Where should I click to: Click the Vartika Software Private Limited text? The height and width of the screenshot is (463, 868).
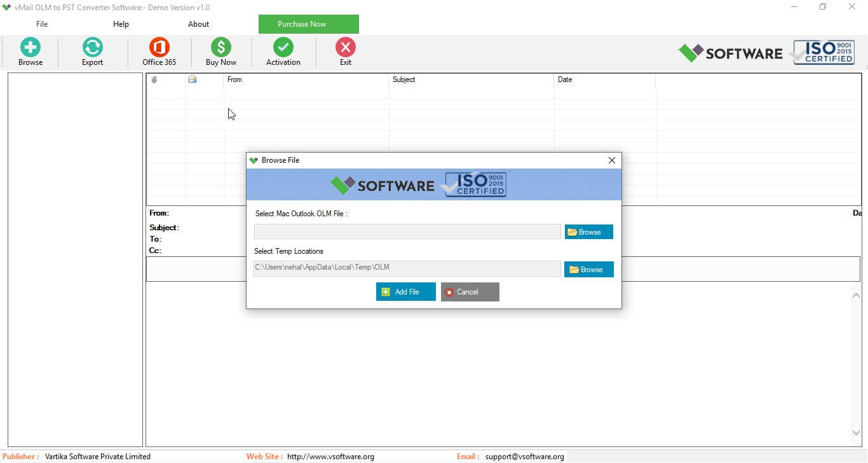[x=97, y=457]
